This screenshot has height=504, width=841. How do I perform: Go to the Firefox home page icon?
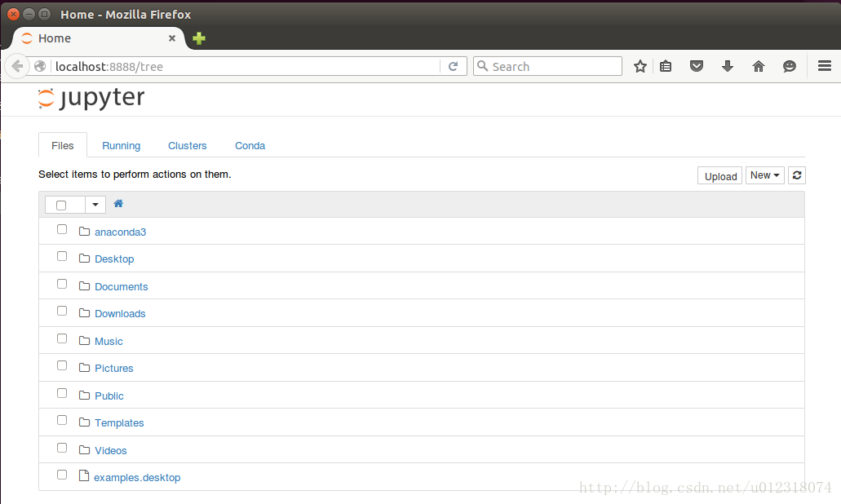[x=759, y=67]
